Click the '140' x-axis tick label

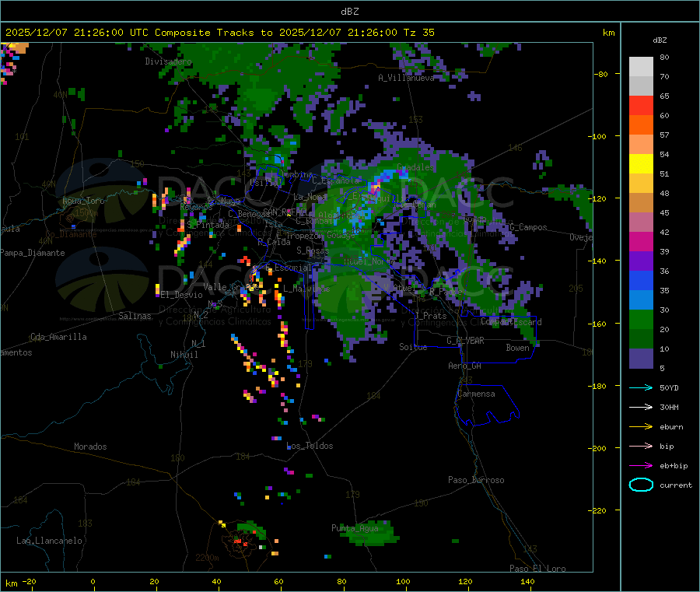[527, 581]
